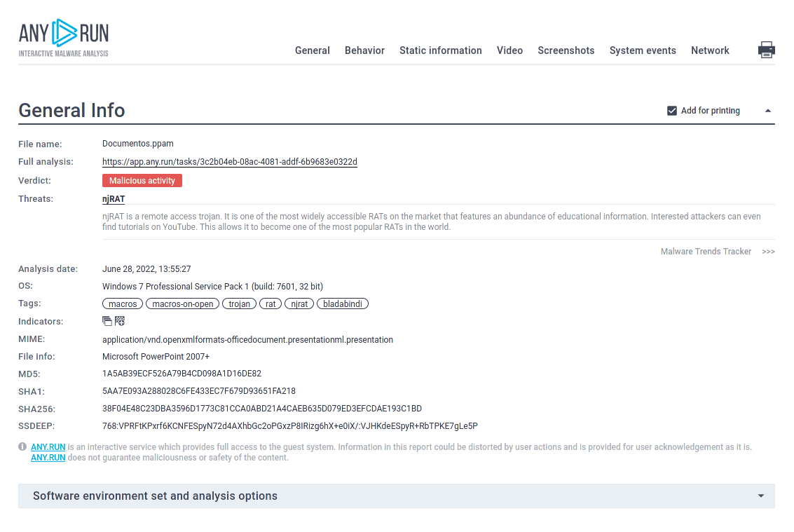Screen dimensions: 794x532
Task: Click the stacked-windows indicator icon
Action: pos(107,320)
